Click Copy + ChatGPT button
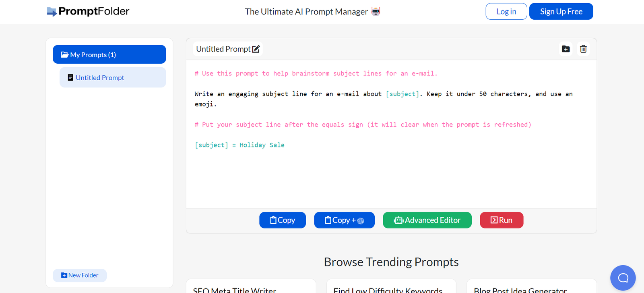 pyautogui.click(x=344, y=220)
